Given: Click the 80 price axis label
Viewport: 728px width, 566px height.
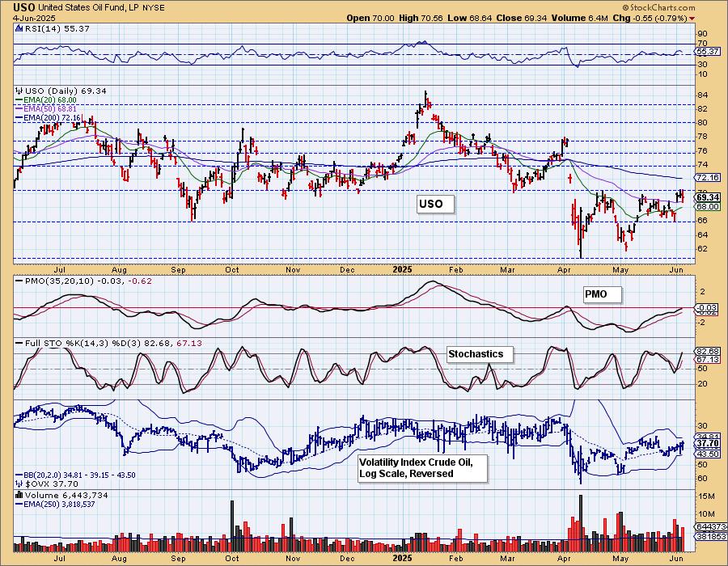Looking at the screenshot, I should (x=702, y=122).
